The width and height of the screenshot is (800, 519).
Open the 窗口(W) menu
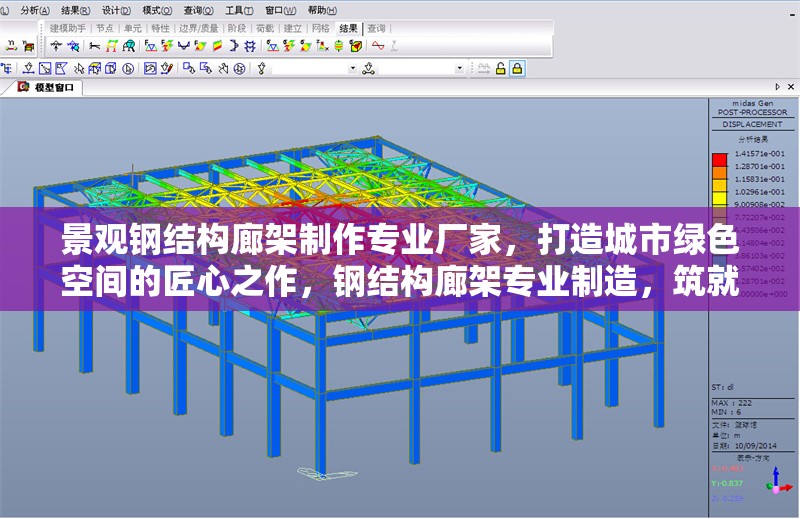coord(281,10)
